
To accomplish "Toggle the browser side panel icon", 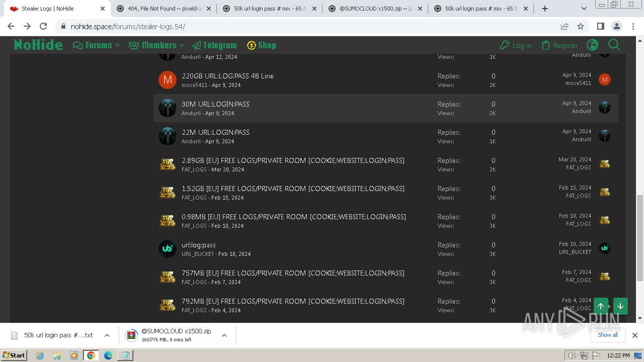I will [600, 27].
